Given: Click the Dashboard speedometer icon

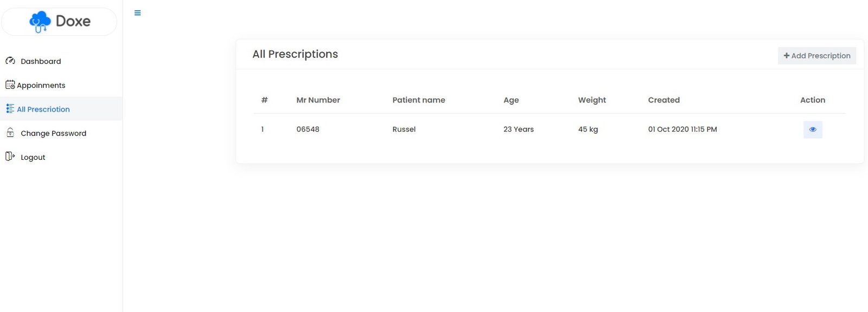Looking at the screenshot, I should point(10,61).
